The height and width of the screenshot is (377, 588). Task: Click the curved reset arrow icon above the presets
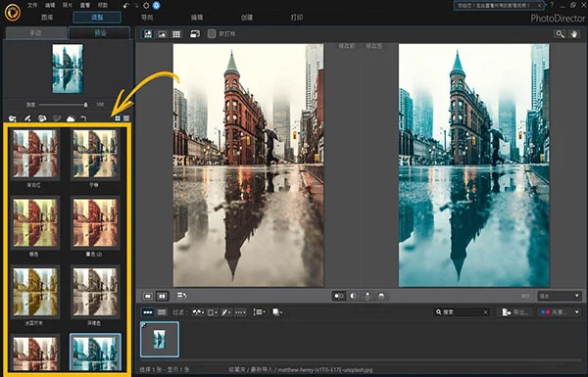click(x=83, y=118)
